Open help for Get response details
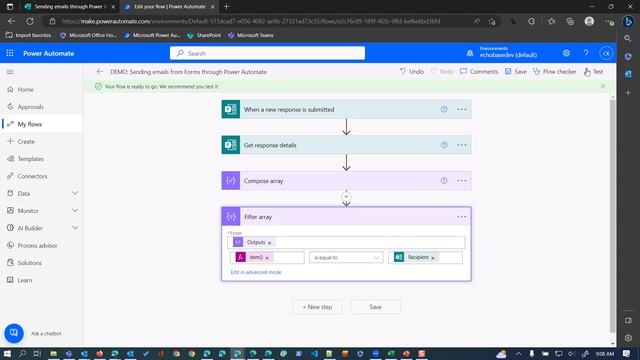640x360 pixels. (444, 145)
